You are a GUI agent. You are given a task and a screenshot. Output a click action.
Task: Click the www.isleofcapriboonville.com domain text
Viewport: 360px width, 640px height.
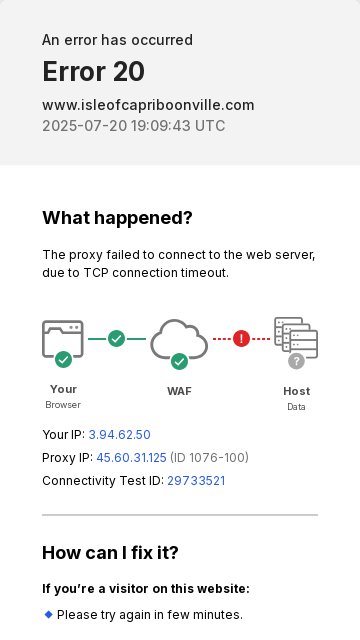coord(148,105)
